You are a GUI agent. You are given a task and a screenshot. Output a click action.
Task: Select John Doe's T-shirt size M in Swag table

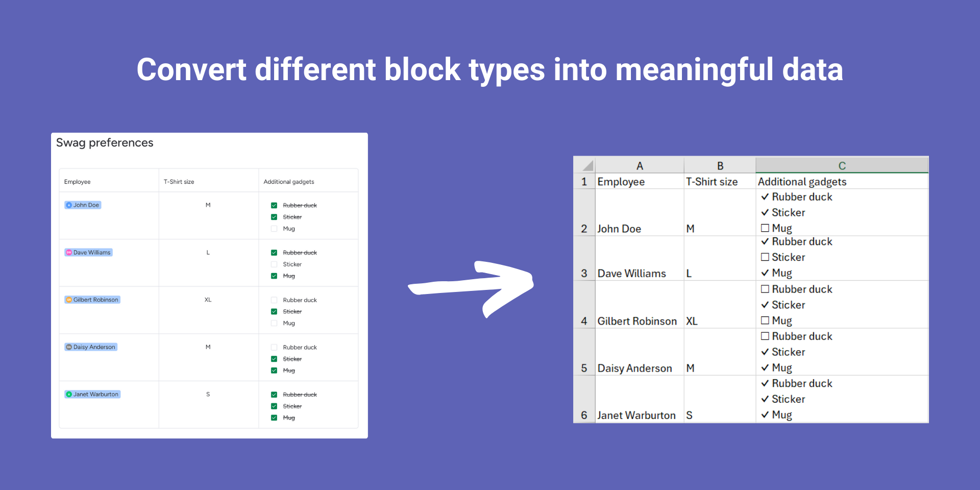(x=208, y=205)
